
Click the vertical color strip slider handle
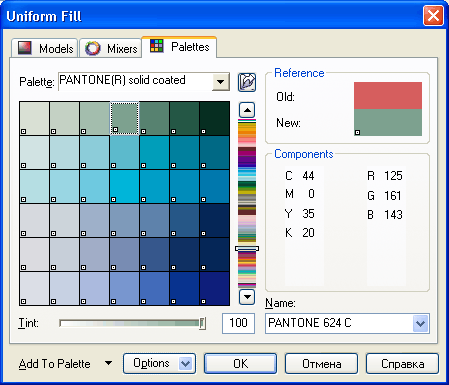coord(247,249)
